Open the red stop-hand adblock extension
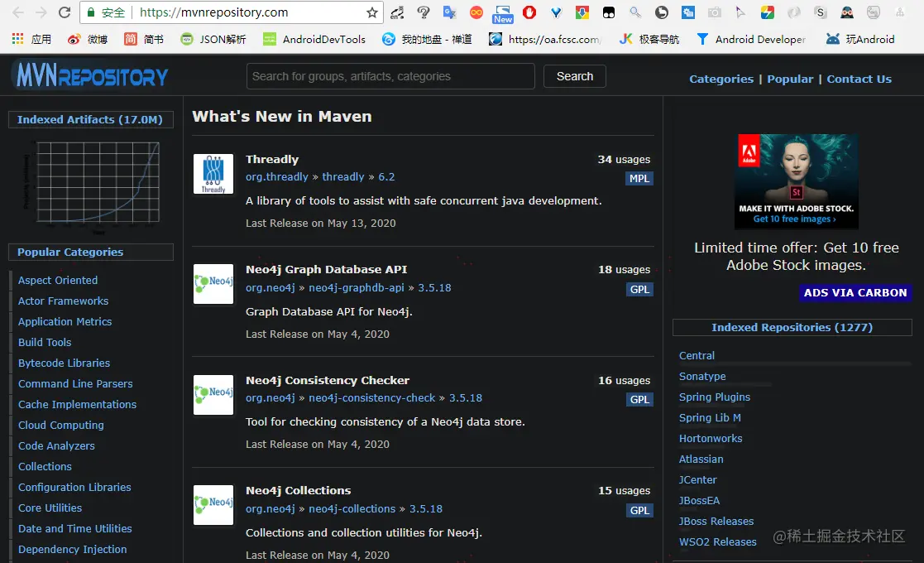The width and height of the screenshot is (924, 563). click(x=529, y=12)
